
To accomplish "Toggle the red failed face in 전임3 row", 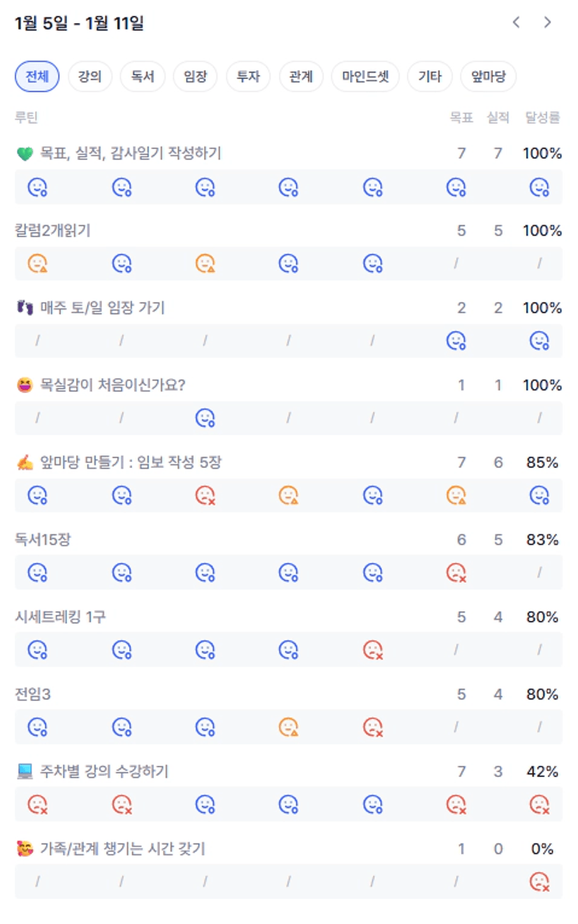I will tap(373, 727).
